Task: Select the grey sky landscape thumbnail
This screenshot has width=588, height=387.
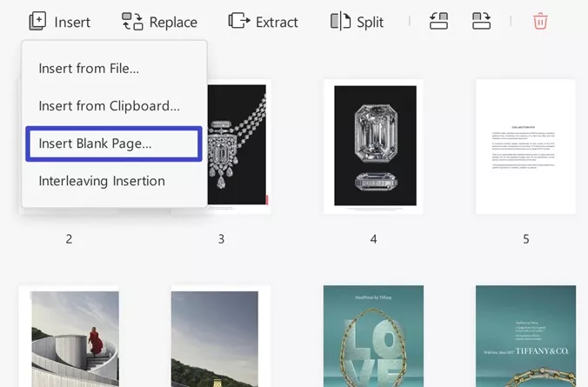Action: (x=221, y=336)
